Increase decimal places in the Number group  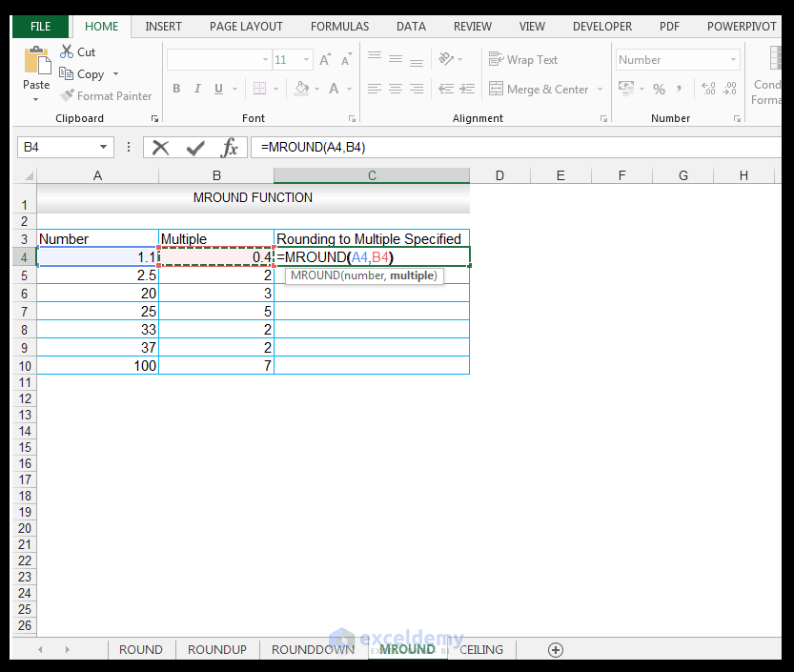(x=706, y=87)
